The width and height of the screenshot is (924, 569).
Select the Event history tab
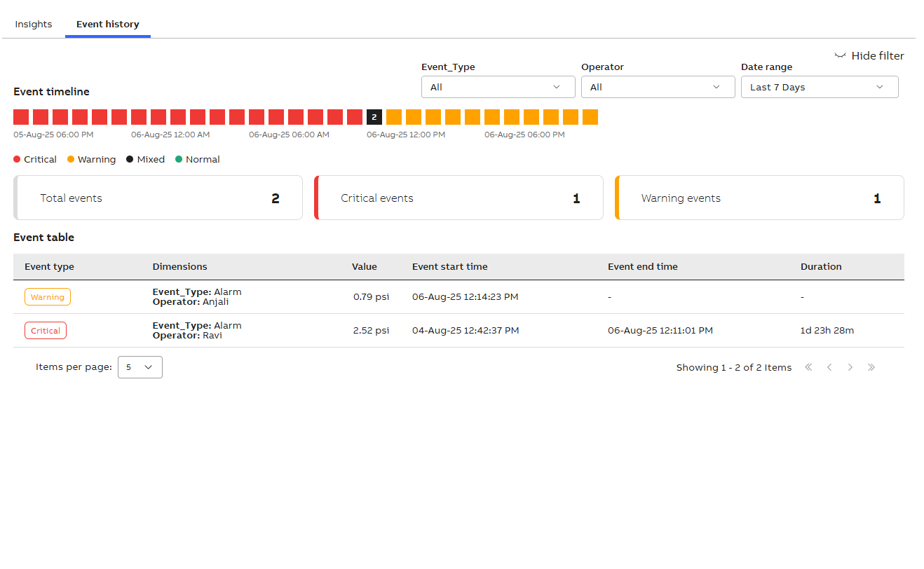pyautogui.click(x=108, y=25)
